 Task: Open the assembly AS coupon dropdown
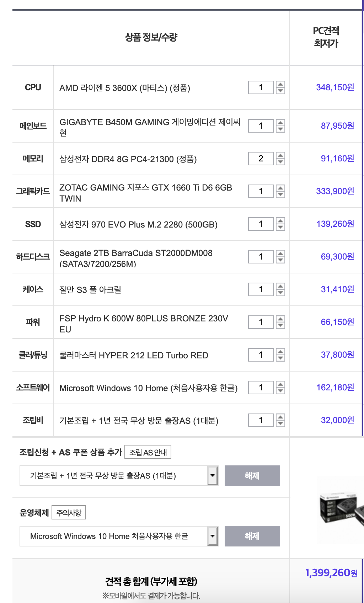(x=212, y=476)
